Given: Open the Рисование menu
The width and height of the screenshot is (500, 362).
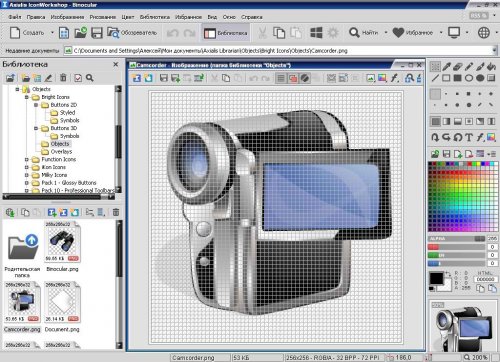Looking at the screenshot, I should coord(103,17).
